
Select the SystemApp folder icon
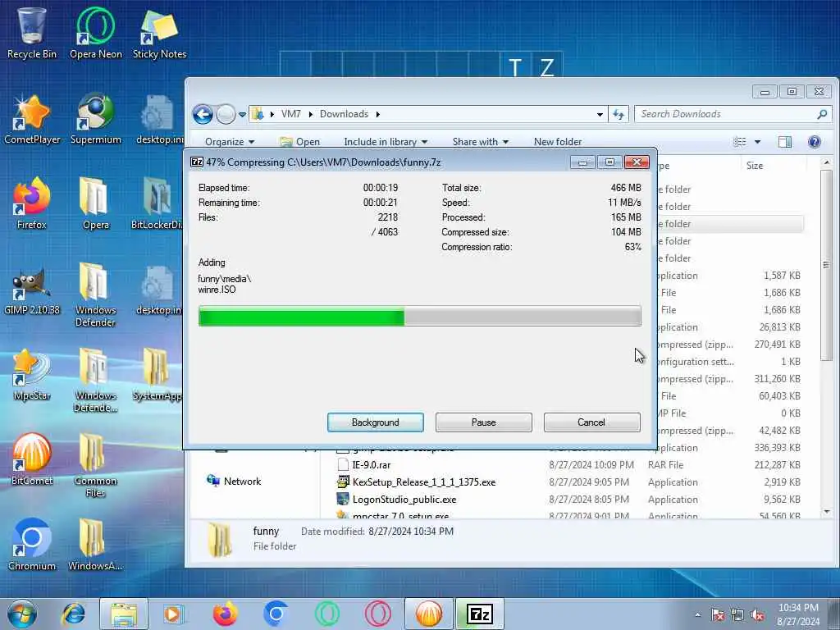[x=157, y=374]
